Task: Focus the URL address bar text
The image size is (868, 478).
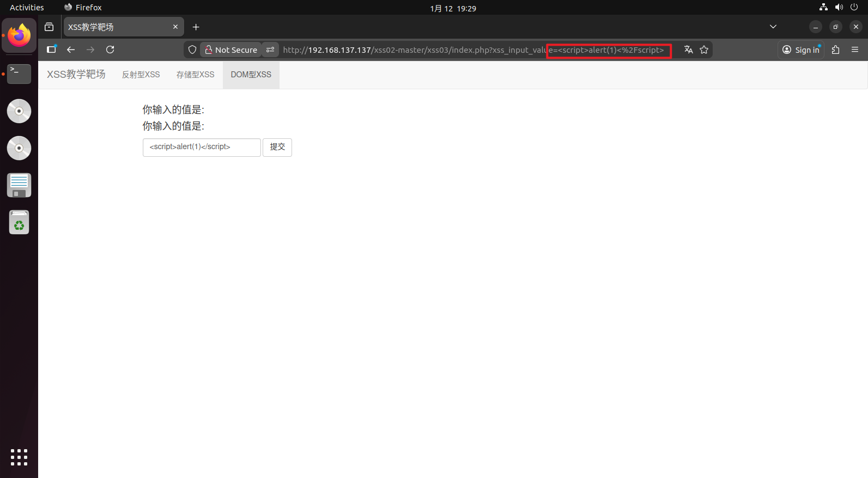Action: pyautogui.click(x=474, y=50)
